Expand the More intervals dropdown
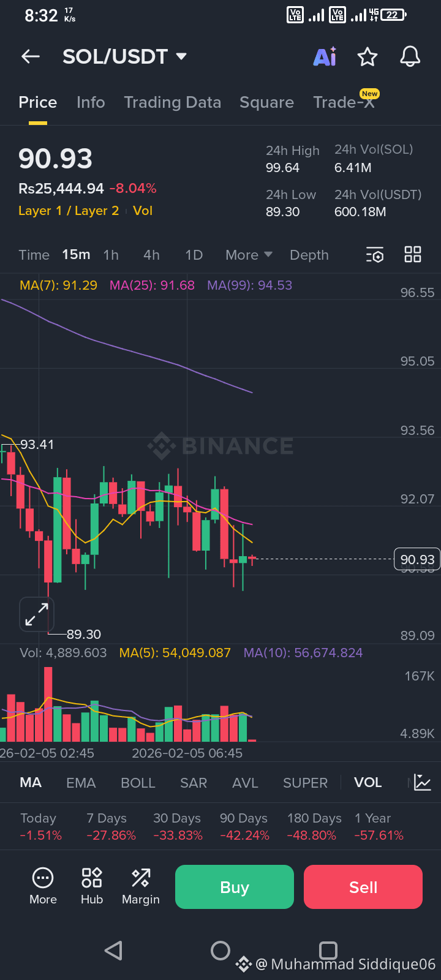 [x=249, y=255]
